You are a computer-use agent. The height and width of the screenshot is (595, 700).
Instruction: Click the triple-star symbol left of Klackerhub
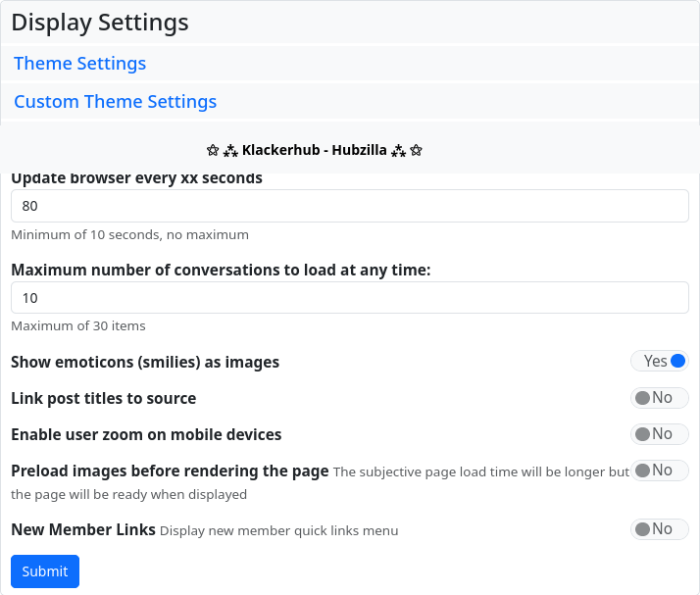pyautogui.click(x=230, y=151)
